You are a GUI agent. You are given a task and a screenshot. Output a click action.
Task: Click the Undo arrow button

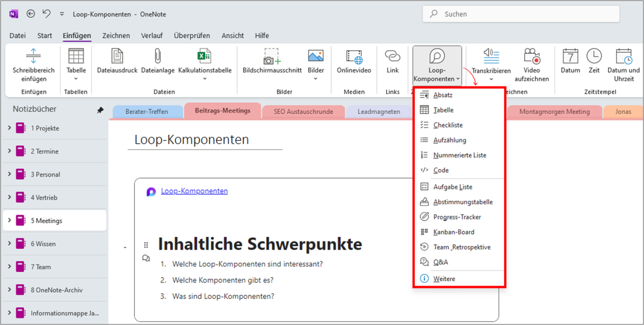46,14
